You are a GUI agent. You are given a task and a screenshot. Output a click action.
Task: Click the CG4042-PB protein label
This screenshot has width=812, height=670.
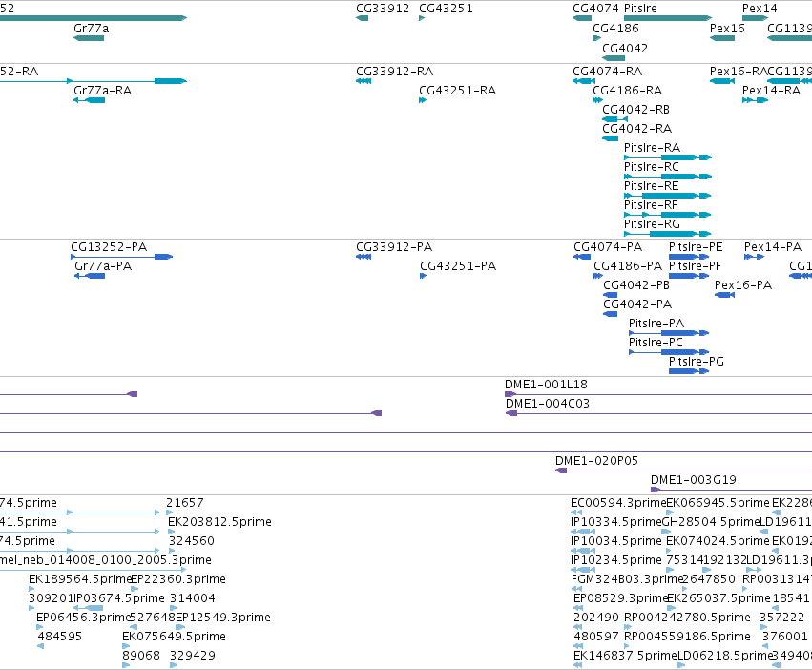pos(636,285)
